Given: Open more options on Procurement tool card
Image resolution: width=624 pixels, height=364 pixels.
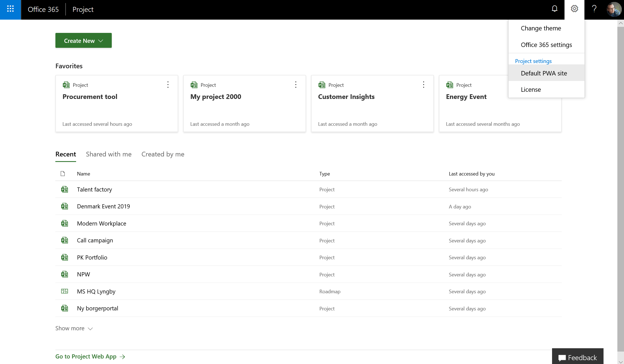Looking at the screenshot, I should (x=168, y=85).
